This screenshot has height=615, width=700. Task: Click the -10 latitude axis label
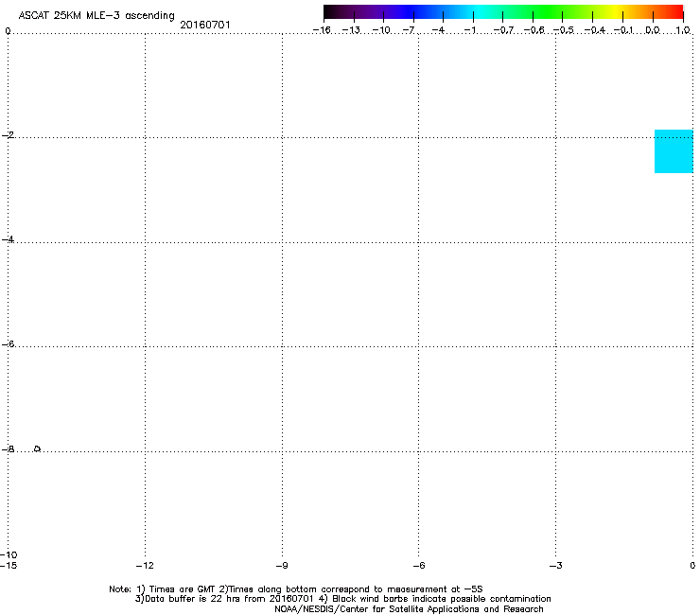(9, 554)
